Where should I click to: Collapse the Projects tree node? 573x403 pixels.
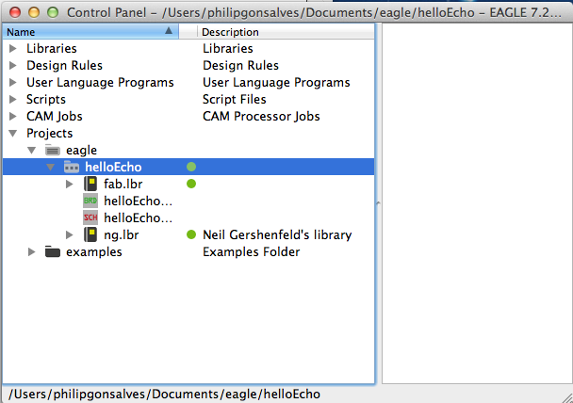[x=13, y=133]
